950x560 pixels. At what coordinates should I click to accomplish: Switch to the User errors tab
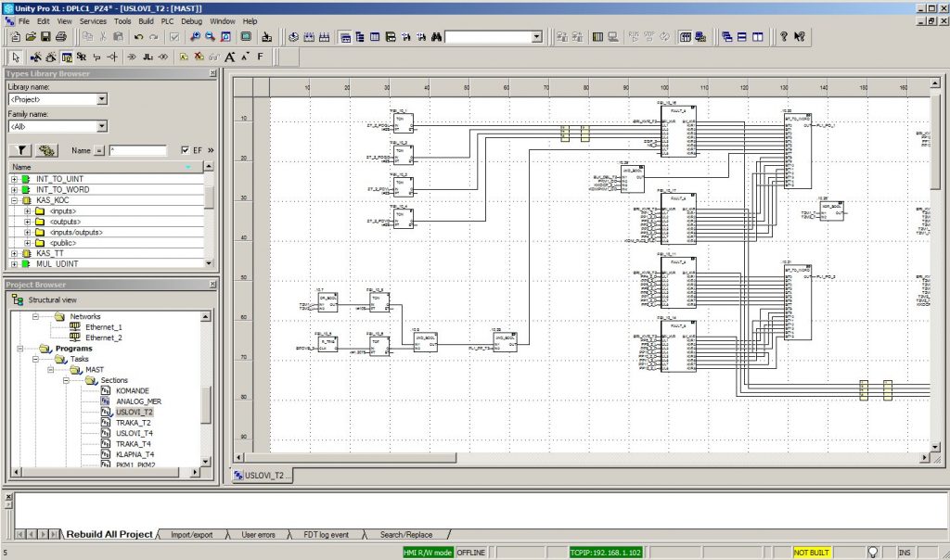(x=258, y=535)
